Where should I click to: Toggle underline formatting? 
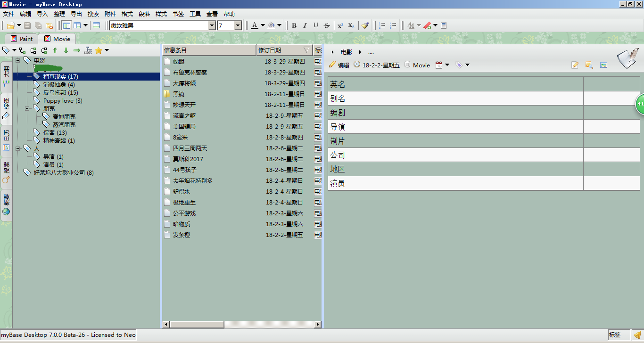316,25
